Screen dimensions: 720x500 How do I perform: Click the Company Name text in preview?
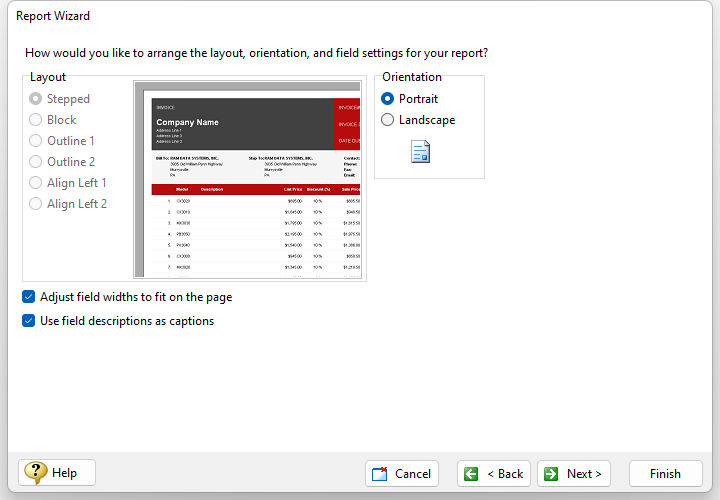click(187, 122)
